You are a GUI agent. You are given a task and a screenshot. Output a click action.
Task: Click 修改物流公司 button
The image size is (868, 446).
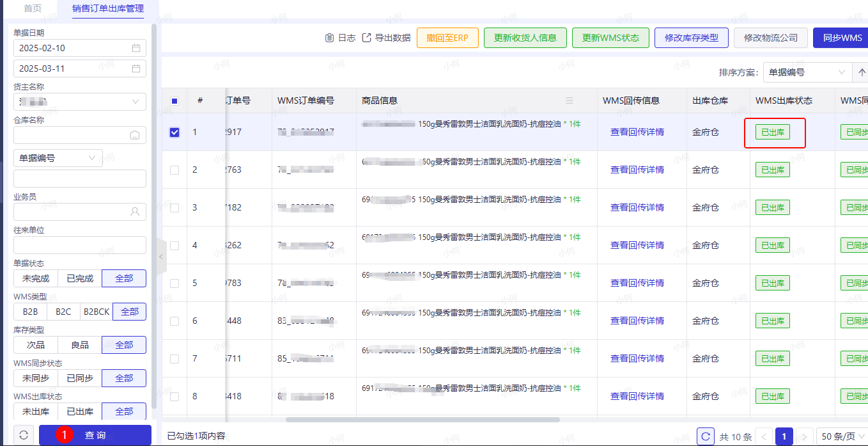pyautogui.click(x=771, y=38)
